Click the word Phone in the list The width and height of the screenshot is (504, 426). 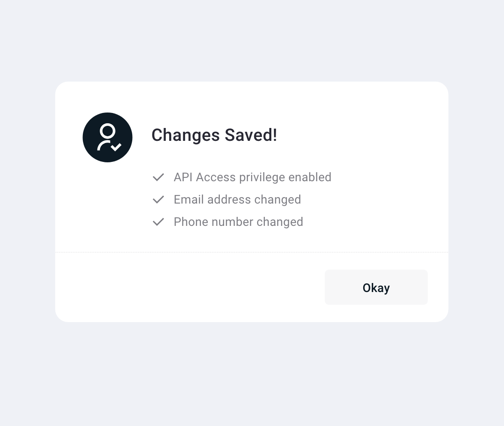tap(191, 222)
